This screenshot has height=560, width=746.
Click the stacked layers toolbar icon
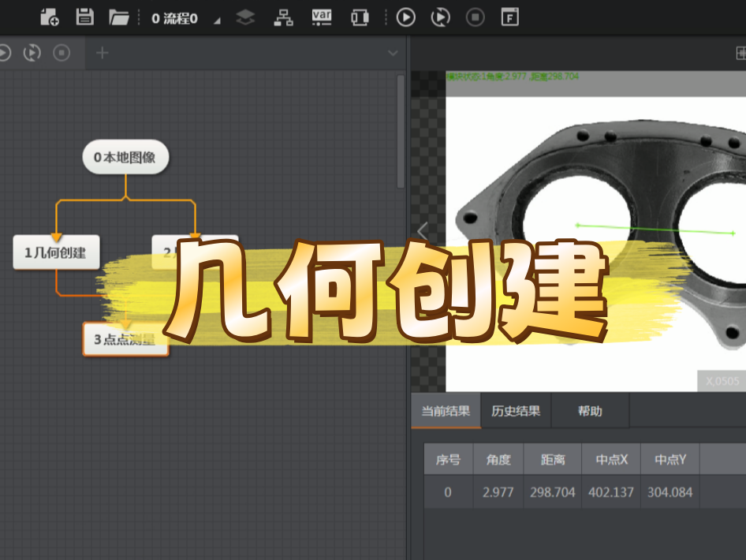[x=246, y=17]
